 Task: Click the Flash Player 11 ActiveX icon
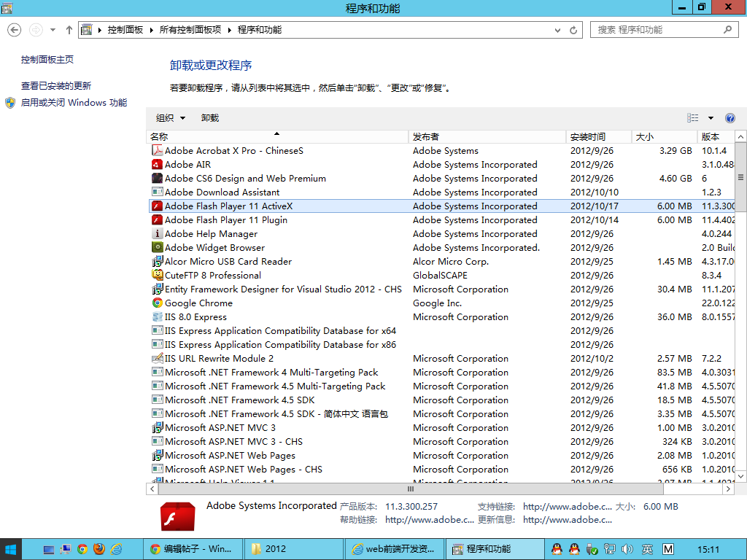click(157, 206)
